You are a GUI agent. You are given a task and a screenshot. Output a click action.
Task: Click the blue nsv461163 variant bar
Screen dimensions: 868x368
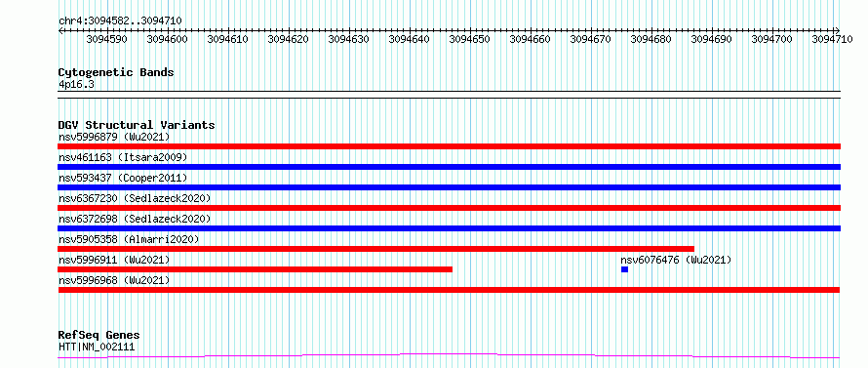(449, 167)
